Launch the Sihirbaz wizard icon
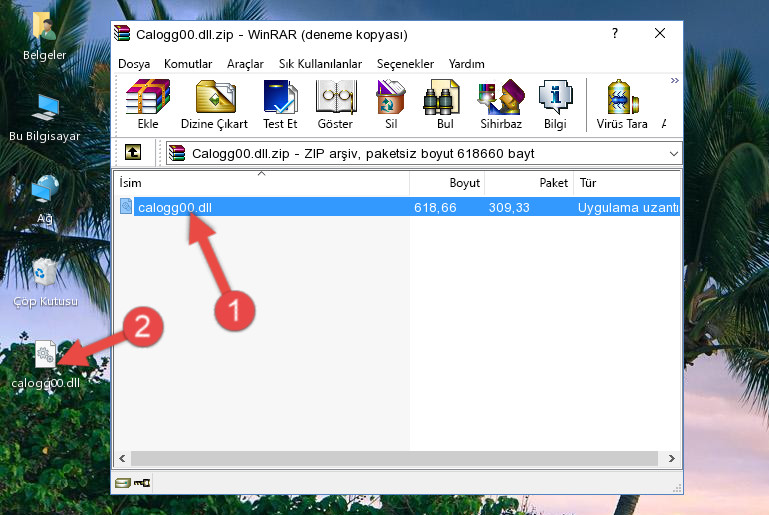769x515 pixels. 501,104
